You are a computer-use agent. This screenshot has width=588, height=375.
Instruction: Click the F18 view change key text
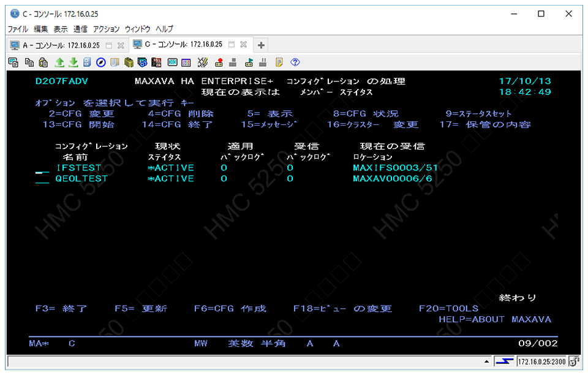pyautogui.click(x=343, y=309)
